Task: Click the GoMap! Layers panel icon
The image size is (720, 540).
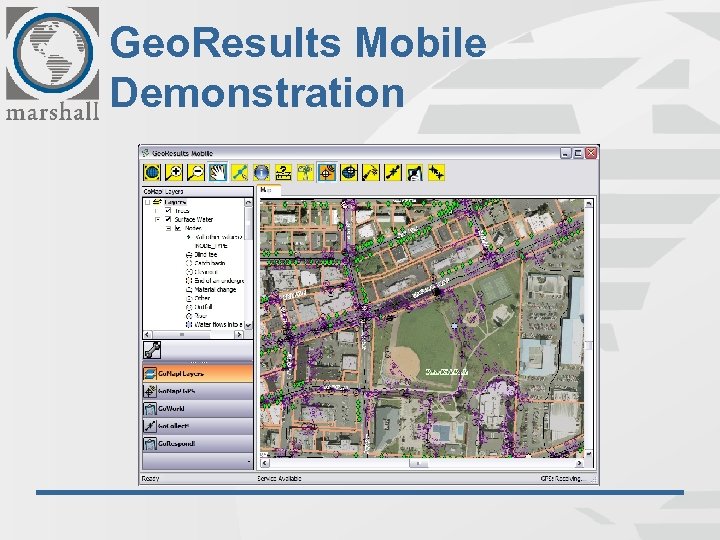Action: (150, 374)
